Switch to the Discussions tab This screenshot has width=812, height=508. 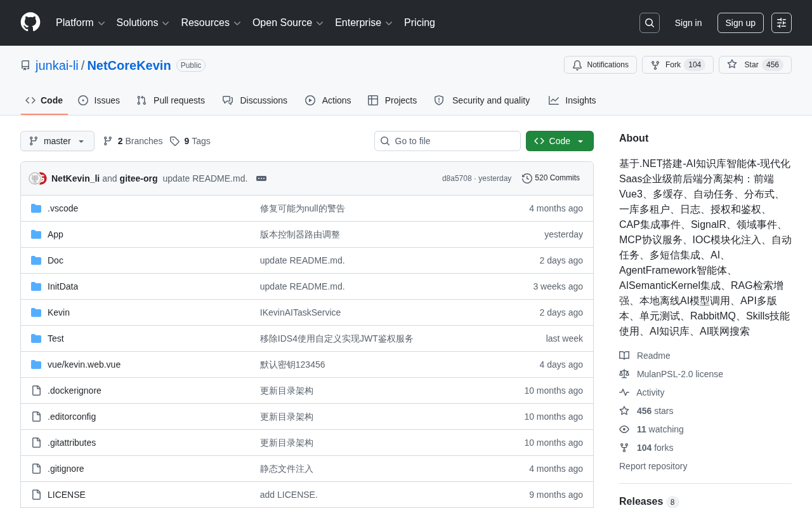tap(255, 100)
